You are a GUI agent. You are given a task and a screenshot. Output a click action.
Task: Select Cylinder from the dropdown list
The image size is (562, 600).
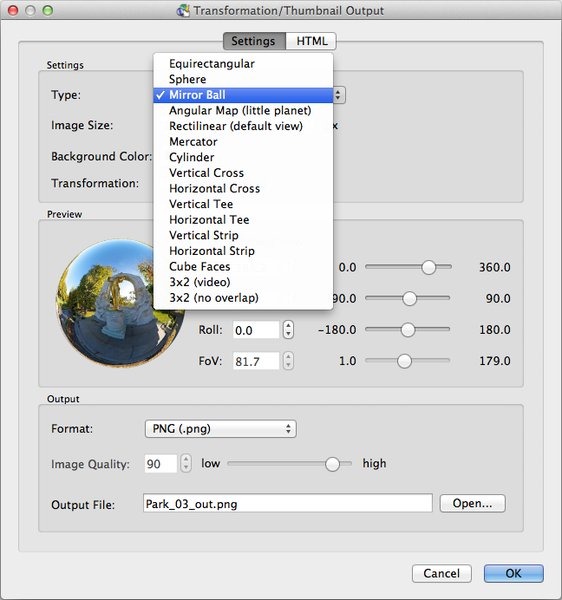point(243,157)
